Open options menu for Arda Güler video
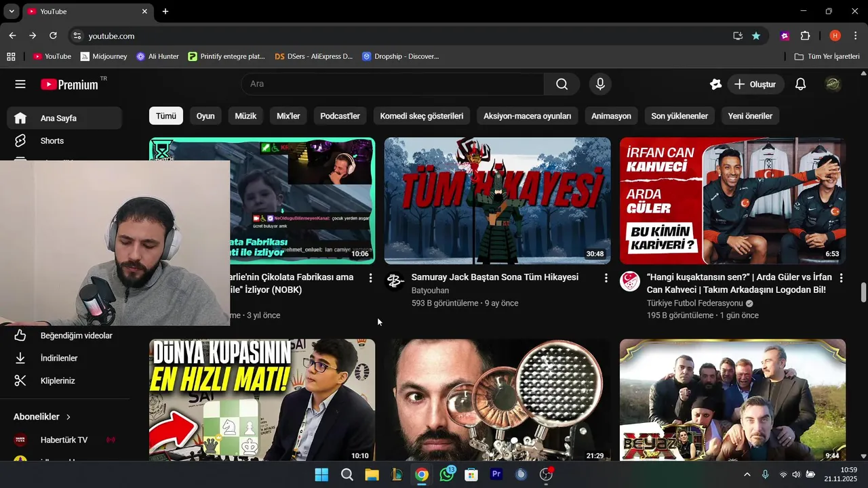This screenshot has width=868, height=488. coord(841,278)
